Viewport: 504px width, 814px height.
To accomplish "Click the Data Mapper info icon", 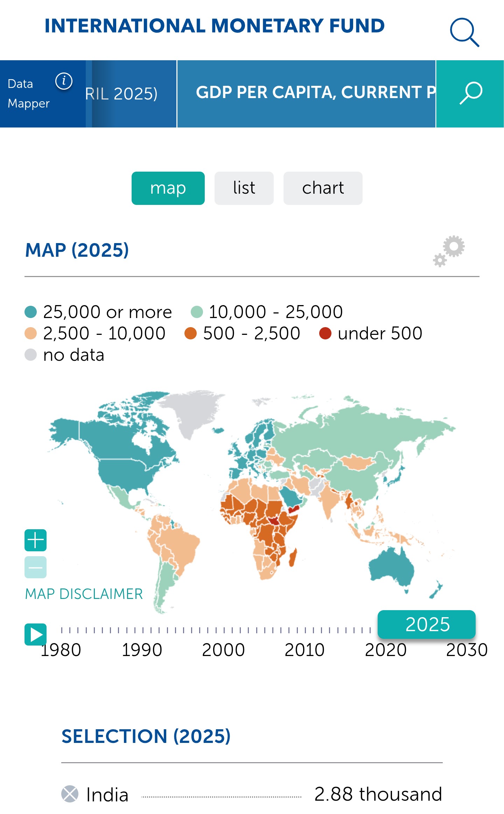I will tap(64, 81).
